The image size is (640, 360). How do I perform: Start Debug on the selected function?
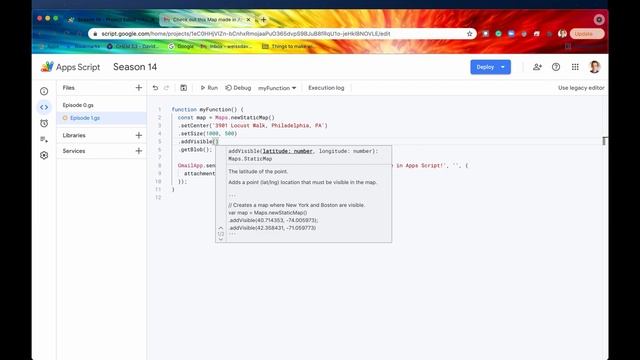tap(238, 88)
